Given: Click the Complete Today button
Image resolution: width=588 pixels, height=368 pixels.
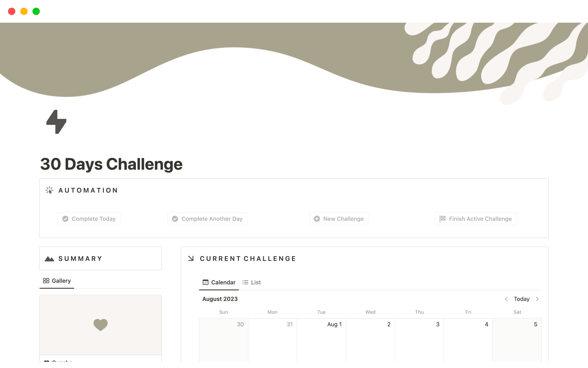Looking at the screenshot, I should tap(89, 219).
